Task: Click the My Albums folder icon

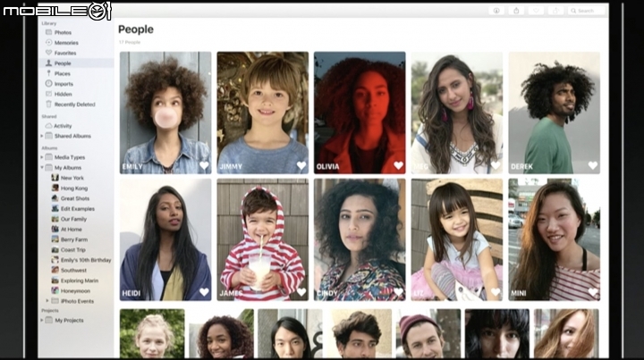Action: click(x=49, y=167)
